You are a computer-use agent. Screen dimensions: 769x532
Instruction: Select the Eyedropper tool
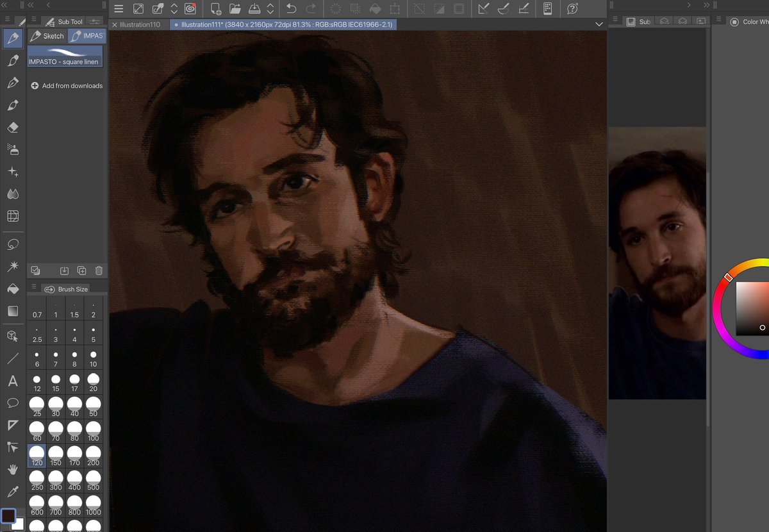[x=13, y=492]
